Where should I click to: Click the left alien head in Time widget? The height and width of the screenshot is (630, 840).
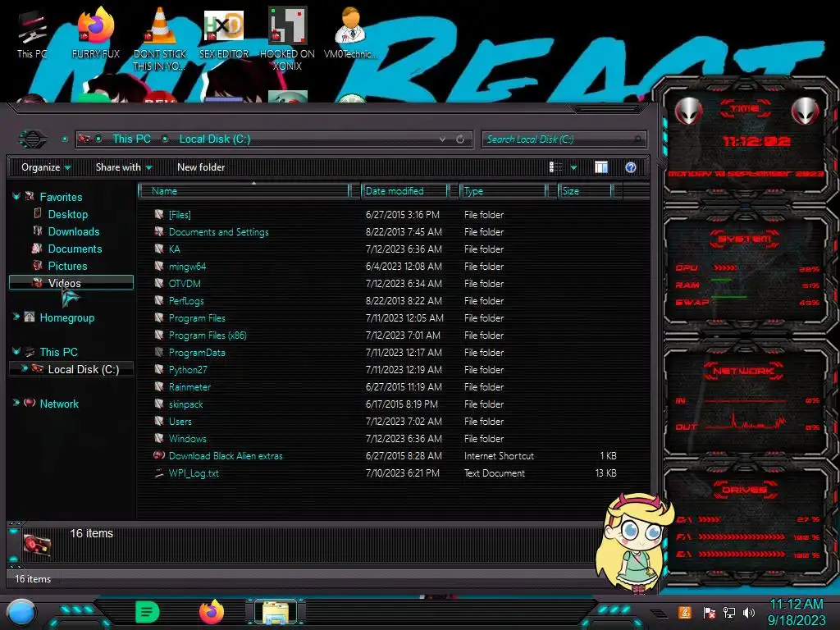click(x=688, y=111)
